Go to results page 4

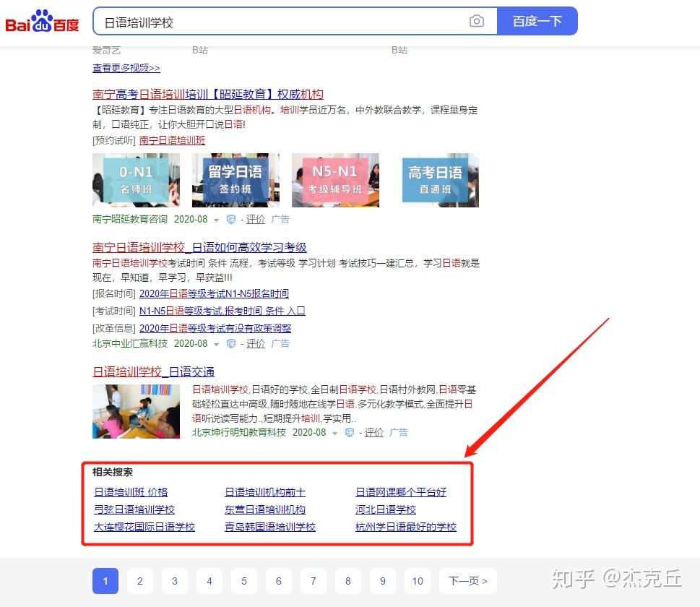[209, 581]
